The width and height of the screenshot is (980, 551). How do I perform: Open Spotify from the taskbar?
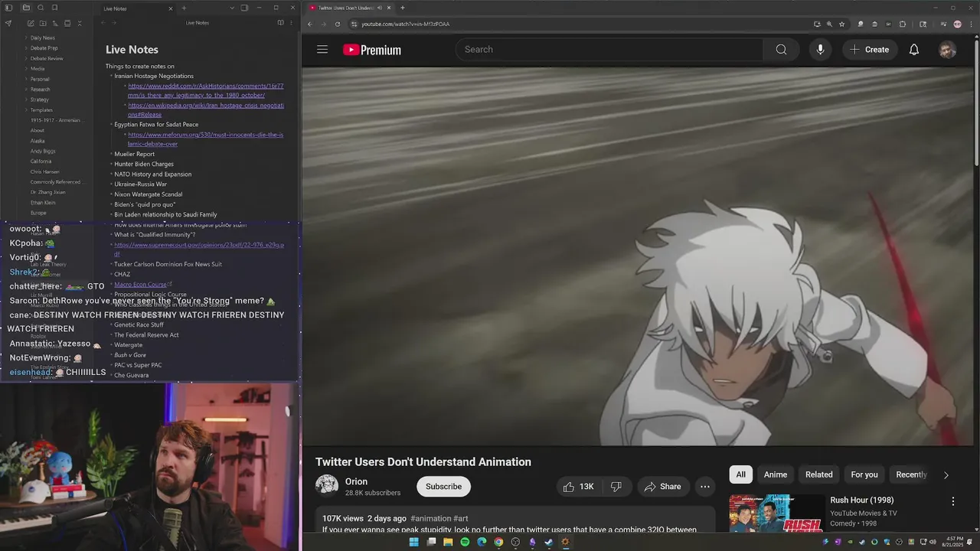tap(465, 542)
